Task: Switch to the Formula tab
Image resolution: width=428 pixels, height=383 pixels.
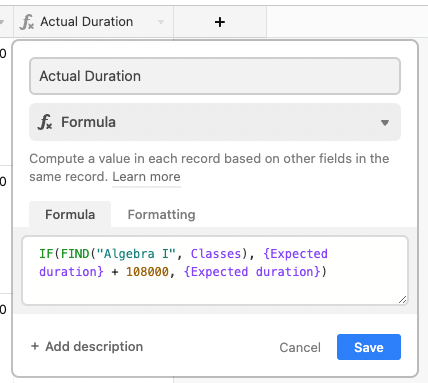Action: coord(70,214)
